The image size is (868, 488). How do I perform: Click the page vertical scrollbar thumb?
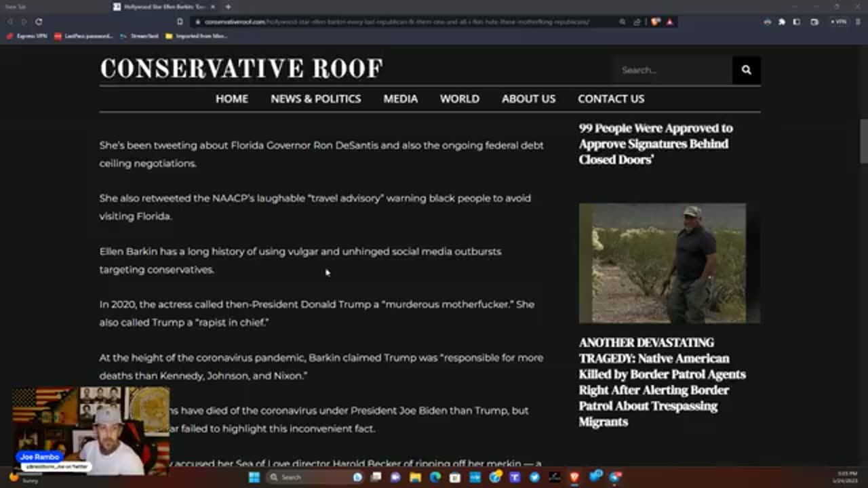coord(863,141)
